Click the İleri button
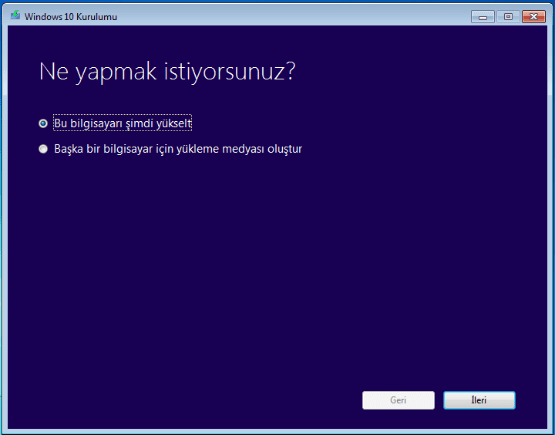555x435 pixels. coord(479,400)
